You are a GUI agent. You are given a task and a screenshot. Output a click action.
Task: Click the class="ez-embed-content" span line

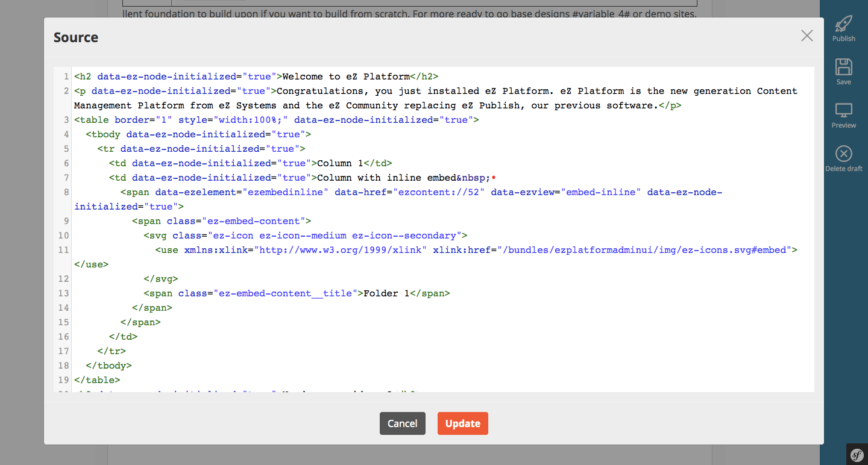(x=221, y=221)
